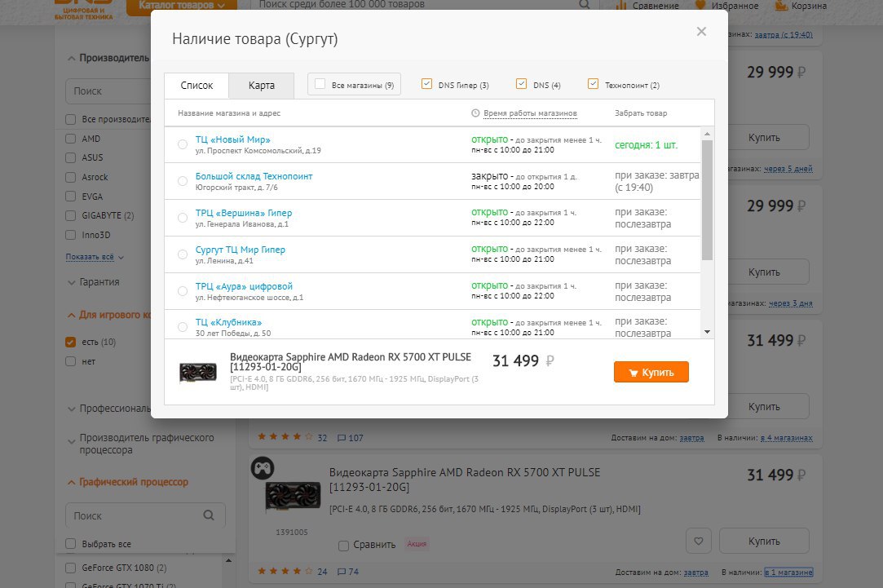
Task: Check the ASUS manufacturer checkbox
Action: click(x=70, y=157)
